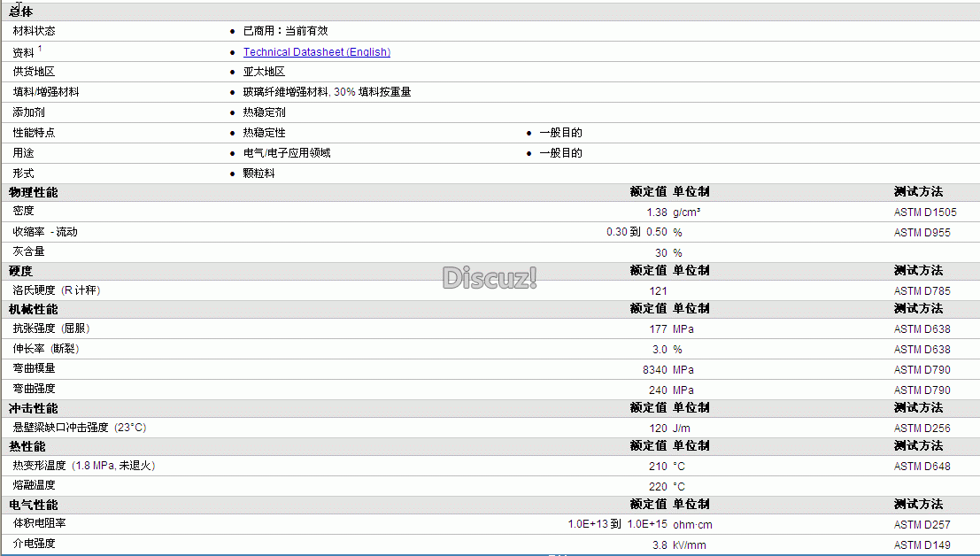Select the 总体 section header
The height and width of the screenshot is (556, 980).
point(21,12)
